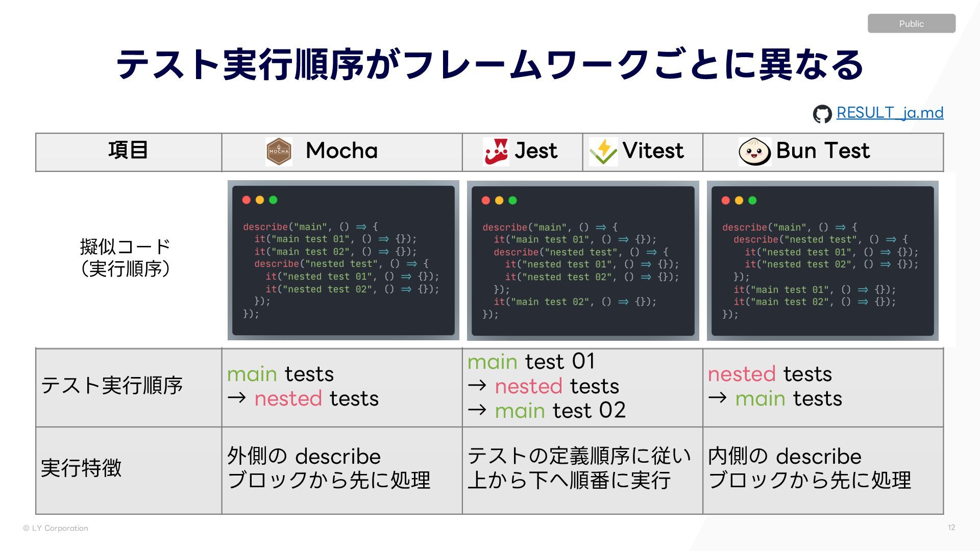This screenshot has width=980, height=551.
Task: Select the Jest/Vitest code snippet image
Action: [x=583, y=261]
